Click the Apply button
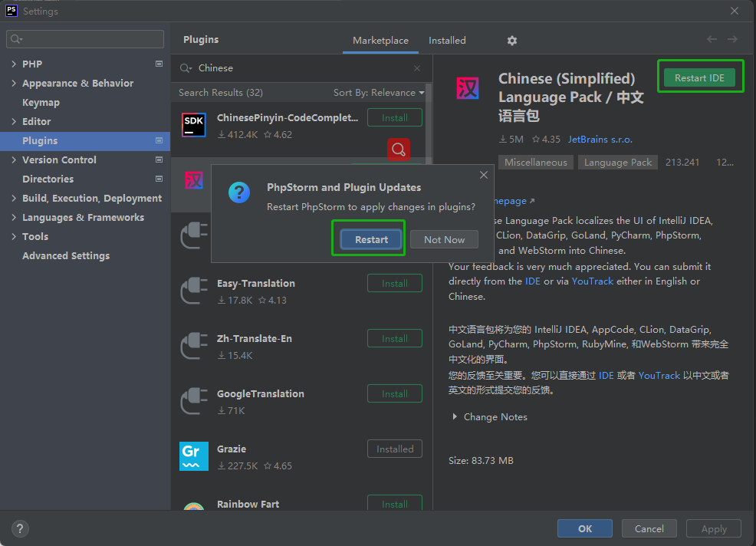The height and width of the screenshot is (546, 756). tap(714, 528)
